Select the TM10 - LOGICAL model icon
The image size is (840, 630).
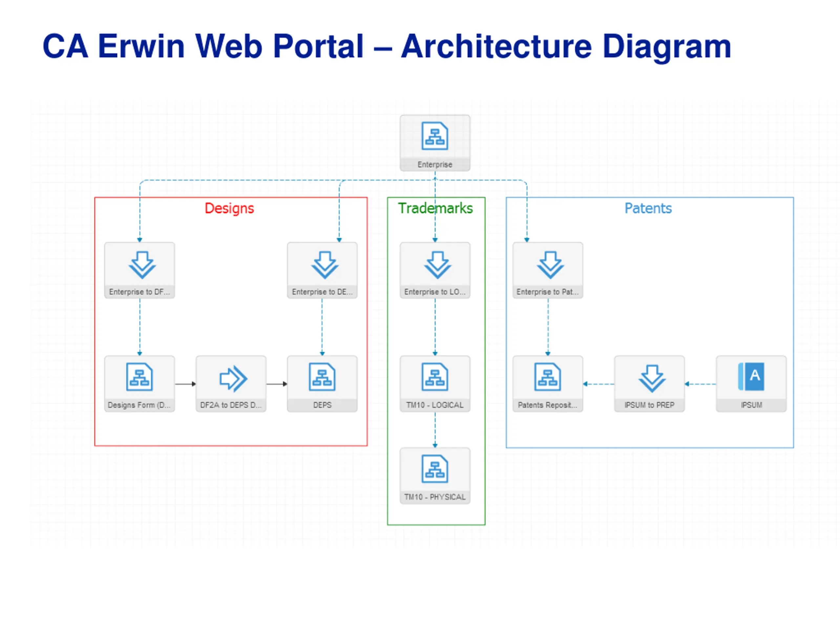tap(435, 377)
